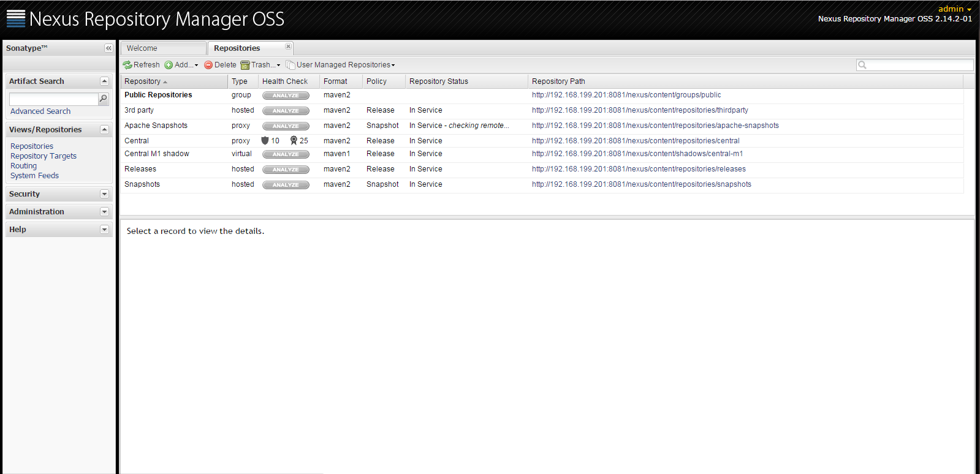
Task: Click Analyze for 3rd party
Action: point(286,111)
